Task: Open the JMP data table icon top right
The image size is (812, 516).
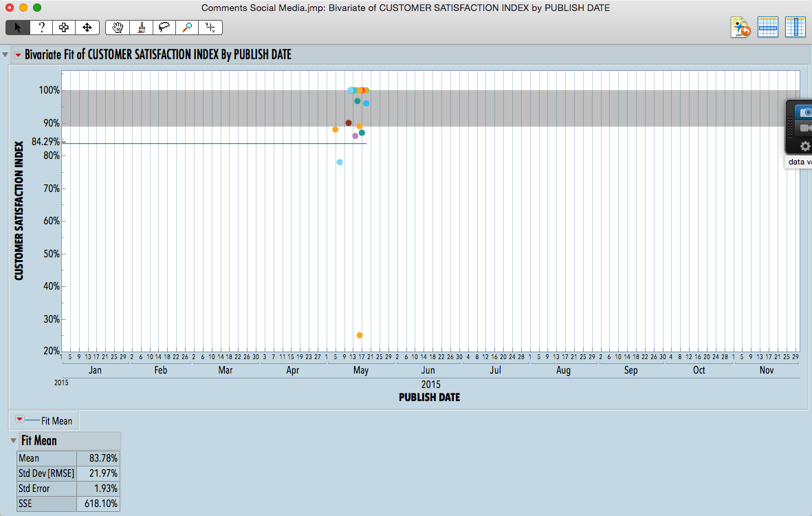Action: [739, 27]
